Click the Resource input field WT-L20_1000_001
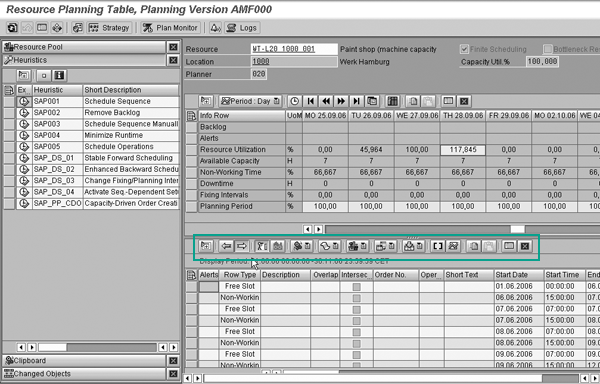Viewport: 600px width, 384px height. tap(294, 49)
